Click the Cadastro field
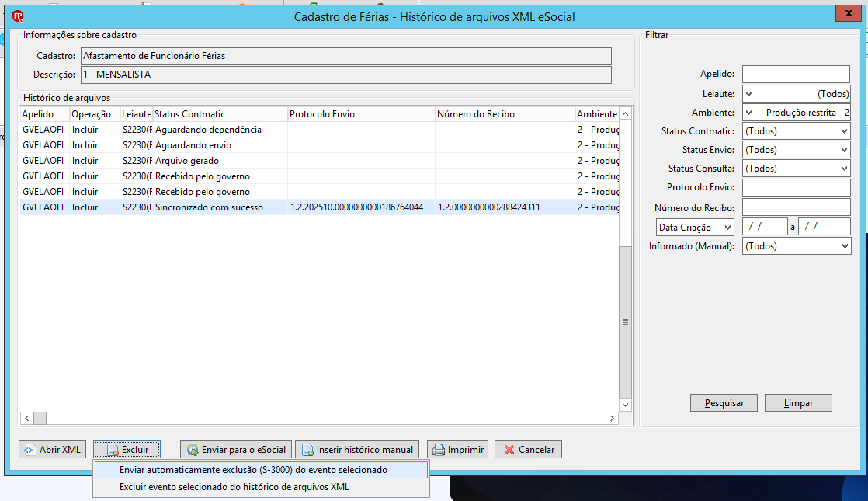 (x=346, y=56)
